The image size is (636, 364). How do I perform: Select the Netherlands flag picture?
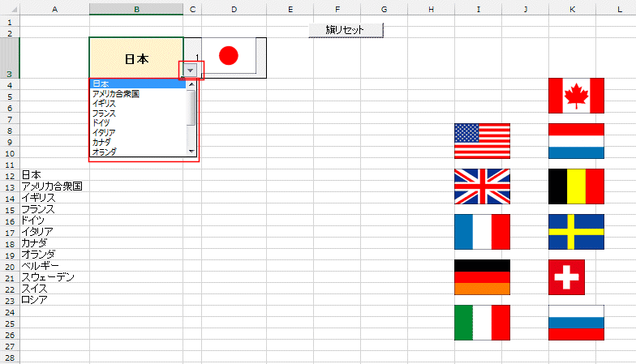pos(576,141)
